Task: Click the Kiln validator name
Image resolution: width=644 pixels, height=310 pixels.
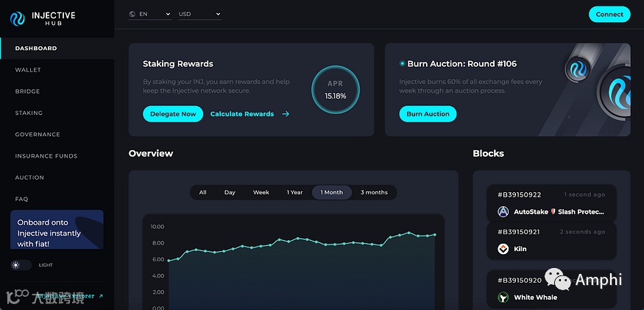Action: pos(520,249)
